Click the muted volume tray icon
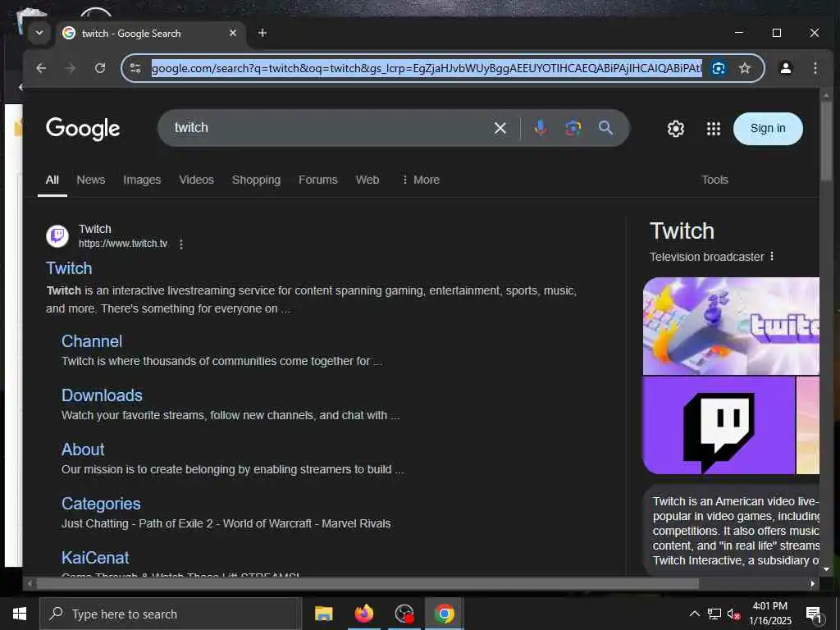This screenshot has height=630, width=840. (x=733, y=614)
